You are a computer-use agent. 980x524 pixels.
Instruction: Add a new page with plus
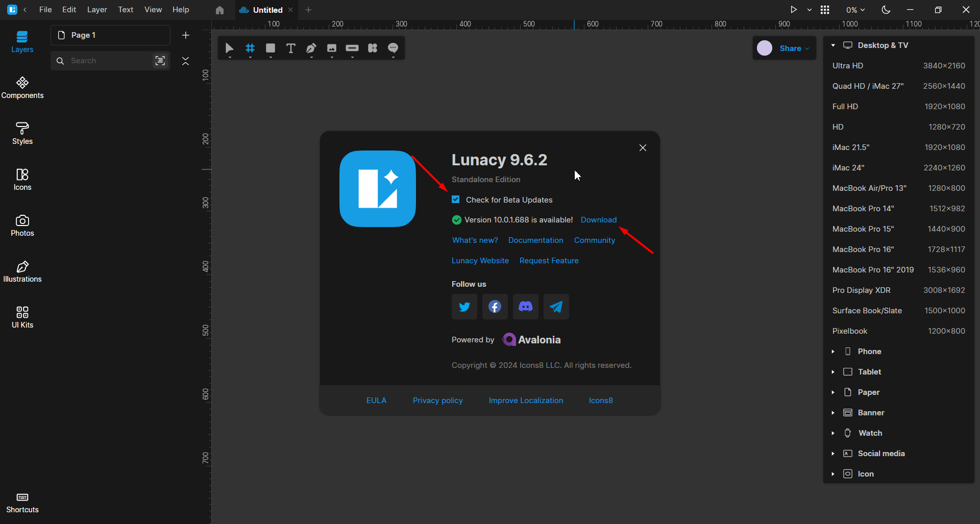(x=186, y=35)
